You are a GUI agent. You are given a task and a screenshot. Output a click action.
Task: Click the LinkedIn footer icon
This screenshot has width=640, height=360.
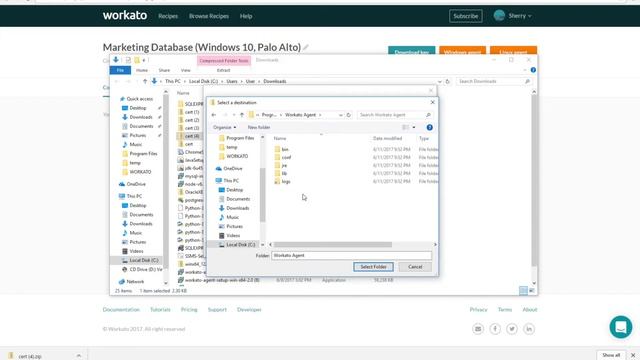point(529,329)
